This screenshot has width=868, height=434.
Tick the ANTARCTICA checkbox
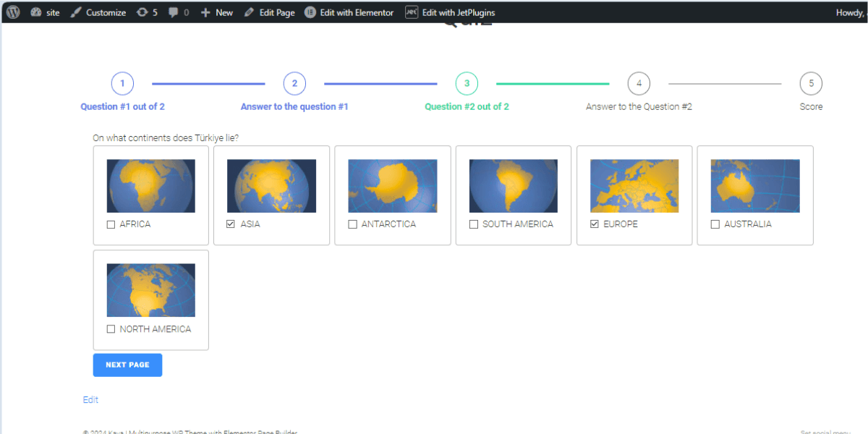click(352, 225)
